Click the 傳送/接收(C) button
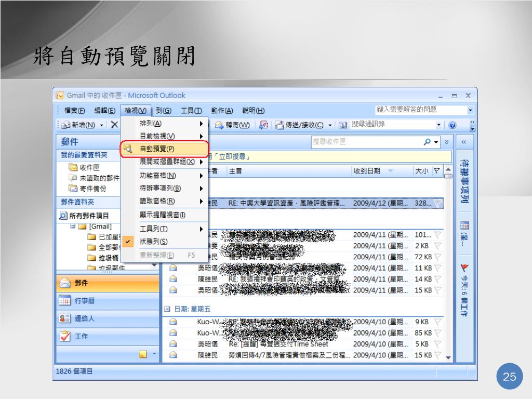 (x=299, y=125)
